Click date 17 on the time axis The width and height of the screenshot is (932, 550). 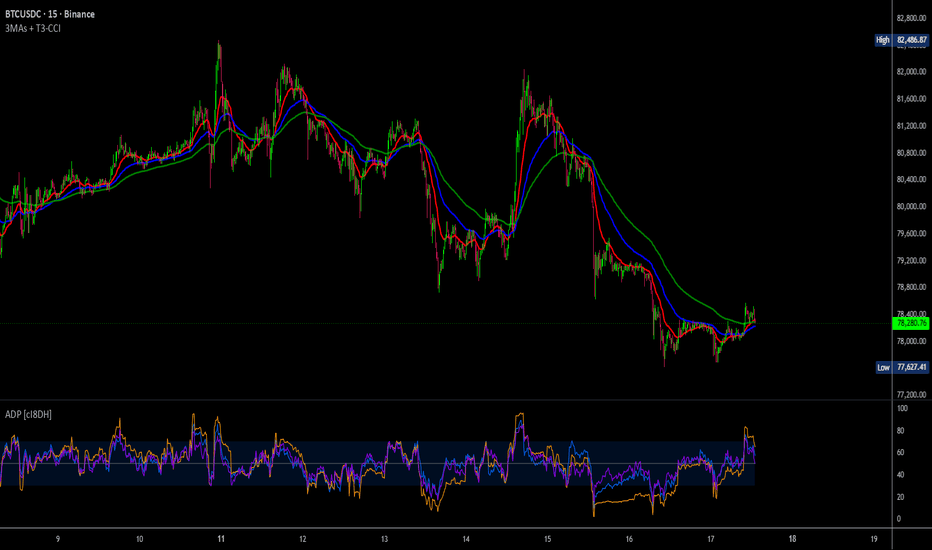pyautogui.click(x=711, y=539)
